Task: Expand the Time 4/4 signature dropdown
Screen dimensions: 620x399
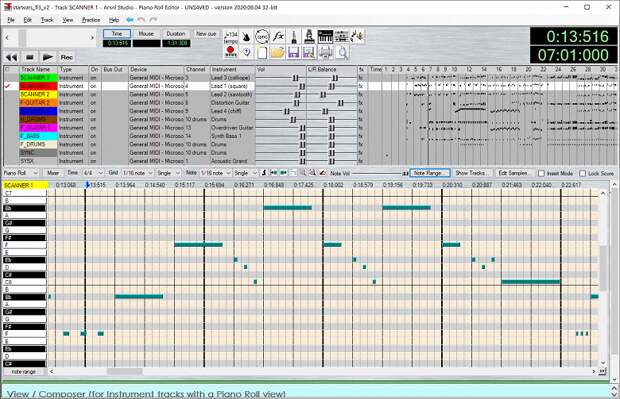Action: point(93,173)
